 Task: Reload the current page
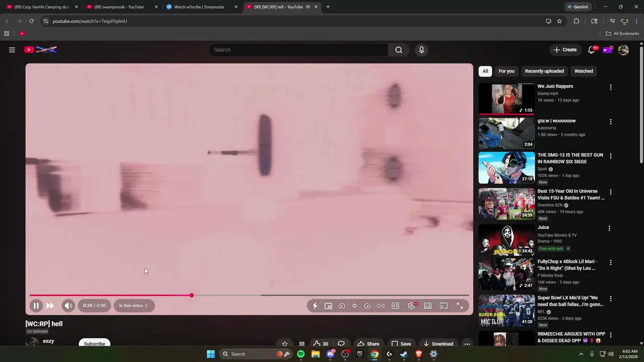pos(31,21)
